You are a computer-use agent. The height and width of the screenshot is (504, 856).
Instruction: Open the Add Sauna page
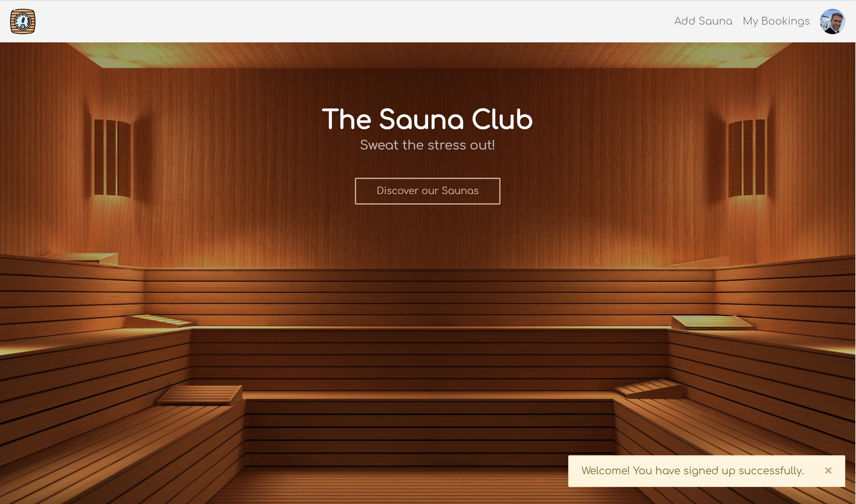(x=703, y=21)
